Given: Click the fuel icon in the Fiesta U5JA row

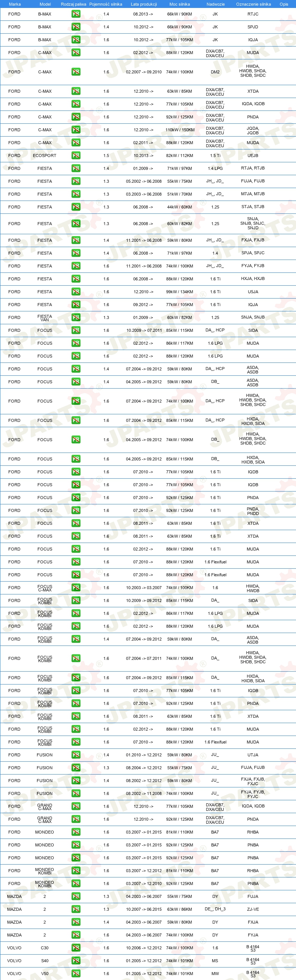Looking at the screenshot, I should coord(76,292).
